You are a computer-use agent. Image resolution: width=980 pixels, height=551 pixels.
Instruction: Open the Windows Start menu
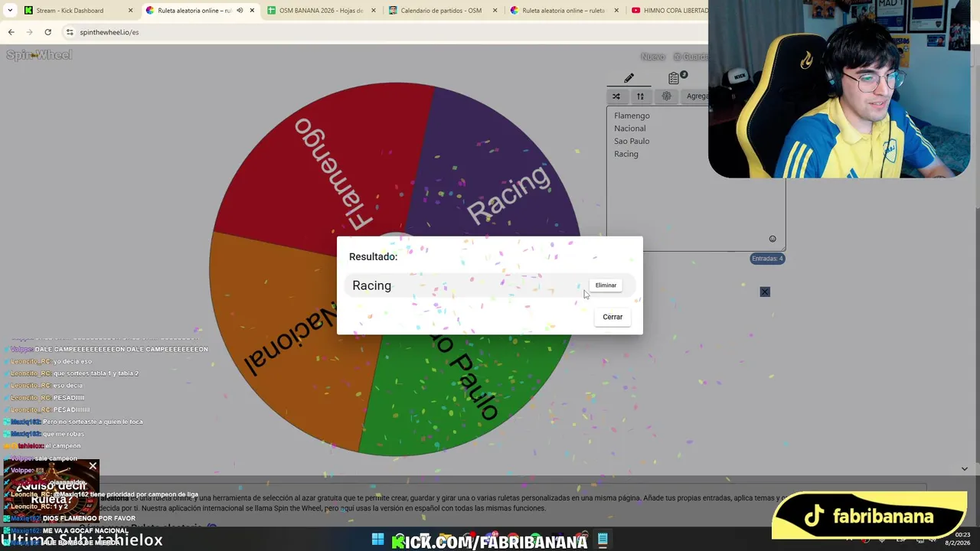pyautogui.click(x=378, y=540)
